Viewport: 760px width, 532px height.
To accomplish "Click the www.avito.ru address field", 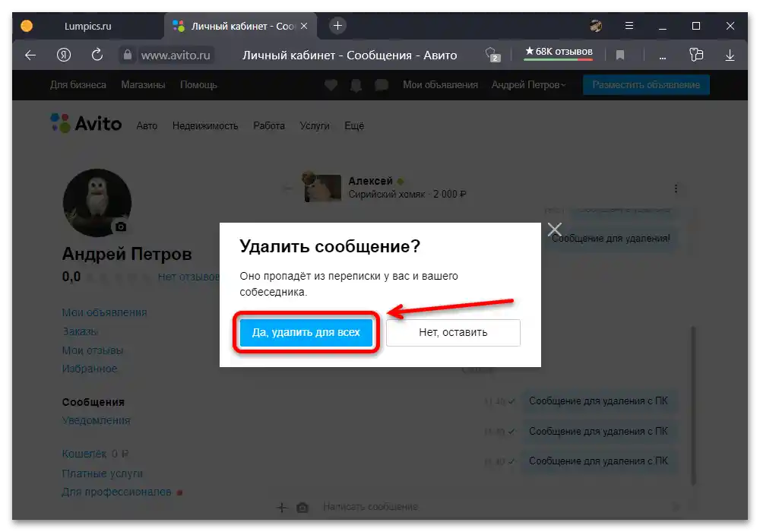I will click(176, 55).
